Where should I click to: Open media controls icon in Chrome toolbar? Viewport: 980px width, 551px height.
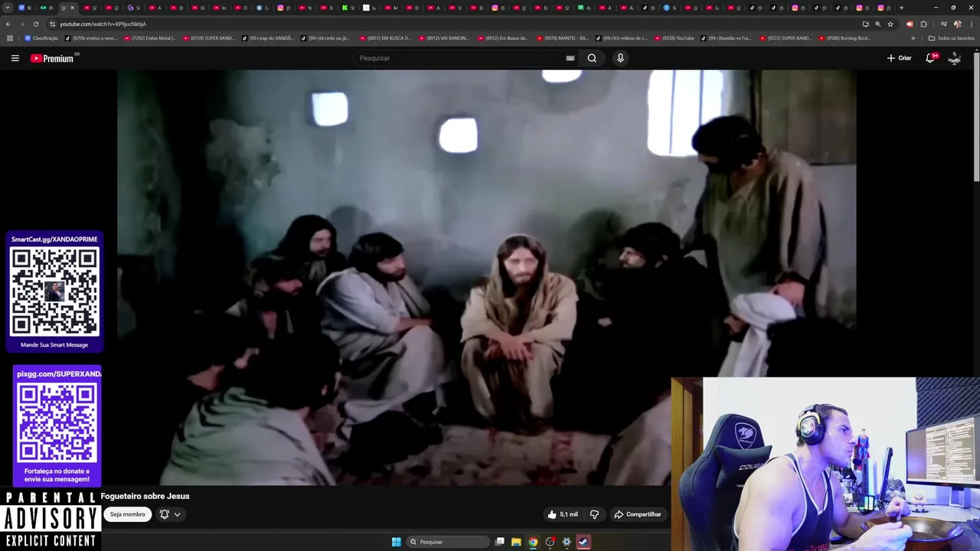click(943, 24)
